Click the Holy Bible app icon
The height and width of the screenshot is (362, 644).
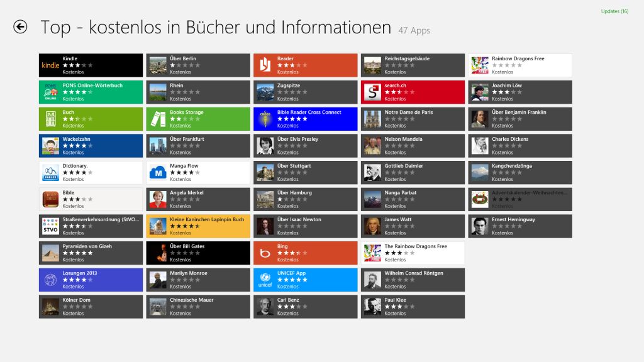coord(50,199)
